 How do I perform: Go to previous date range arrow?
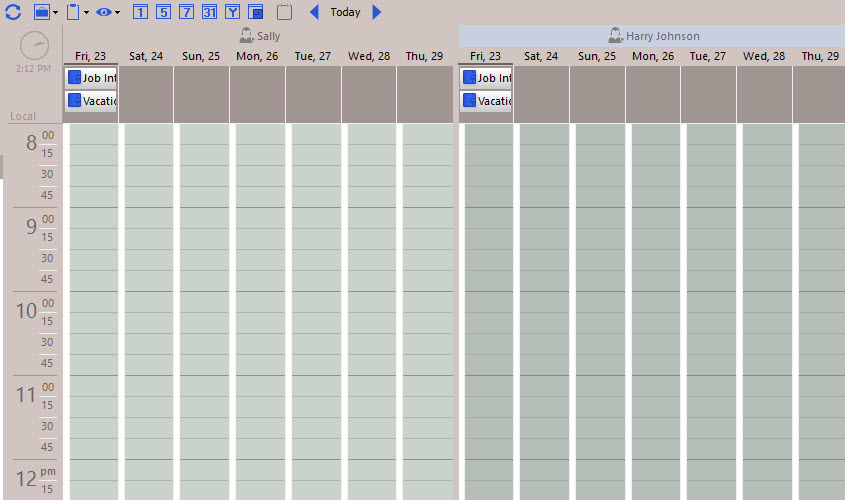314,12
